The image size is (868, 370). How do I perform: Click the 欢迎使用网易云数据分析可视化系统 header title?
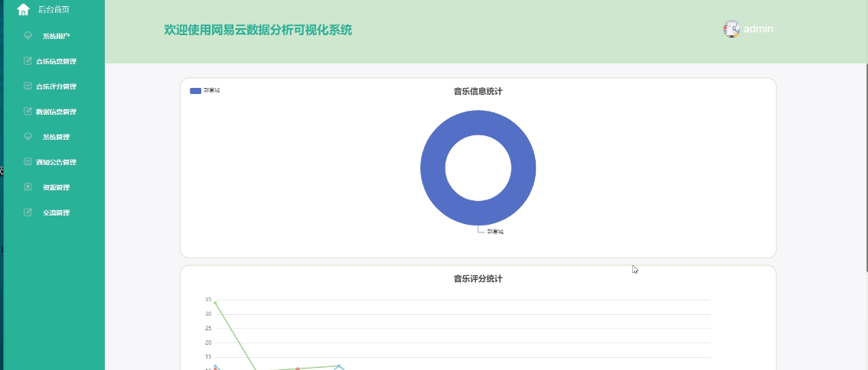(x=258, y=30)
